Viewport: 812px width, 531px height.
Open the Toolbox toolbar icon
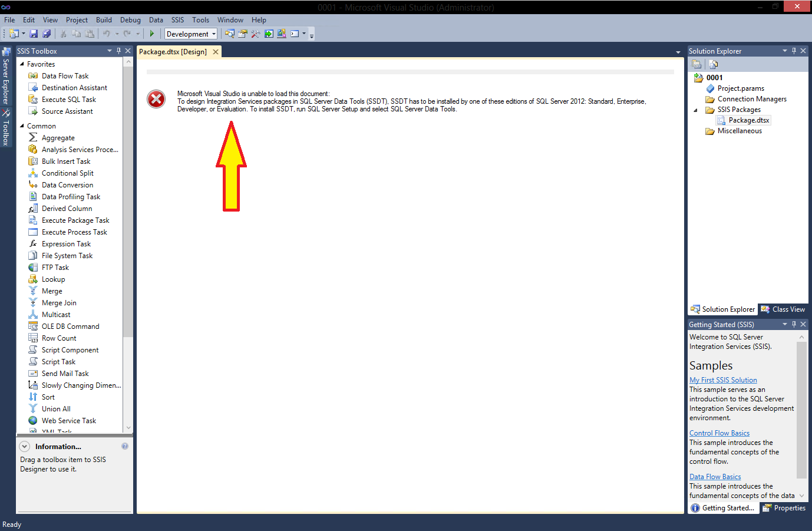(256, 34)
